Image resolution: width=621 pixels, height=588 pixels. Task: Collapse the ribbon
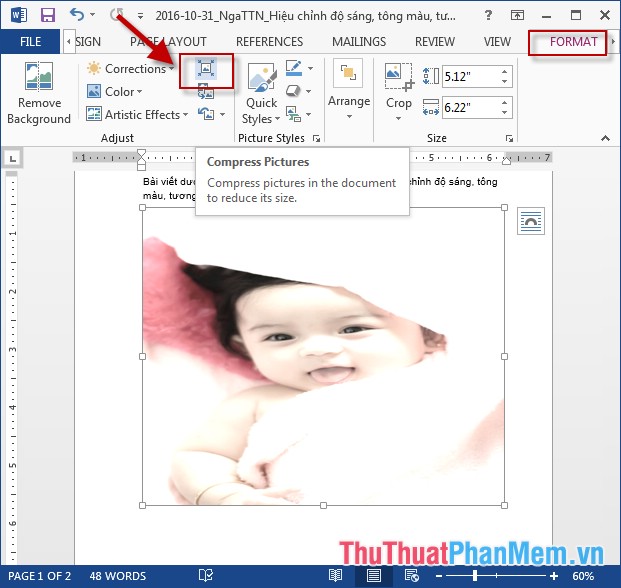605,138
